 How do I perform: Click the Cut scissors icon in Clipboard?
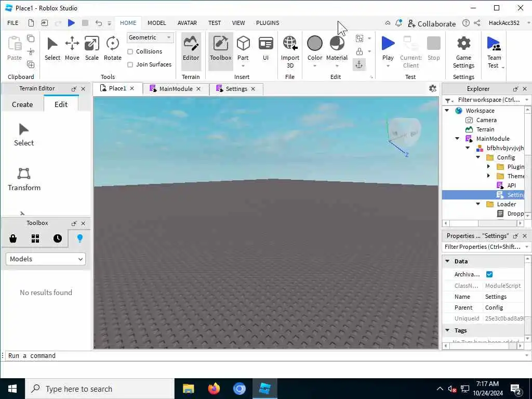[x=31, y=51]
